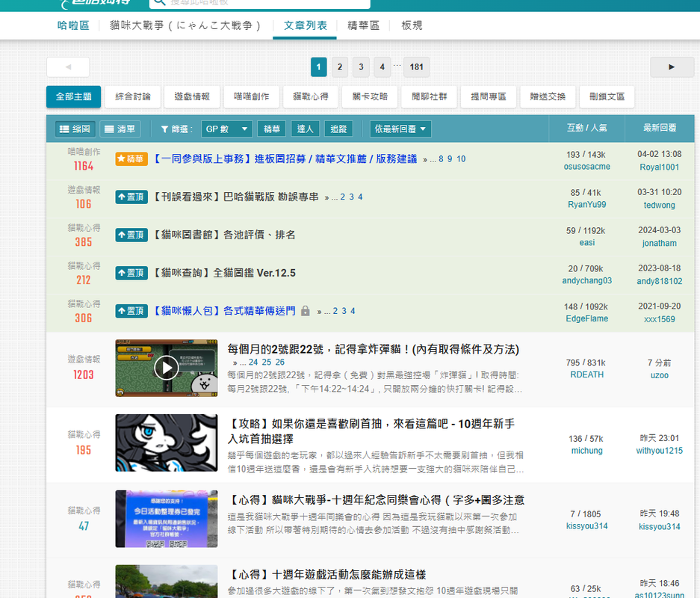
Task: Open author RyanYu99 profile
Action: (x=586, y=205)
